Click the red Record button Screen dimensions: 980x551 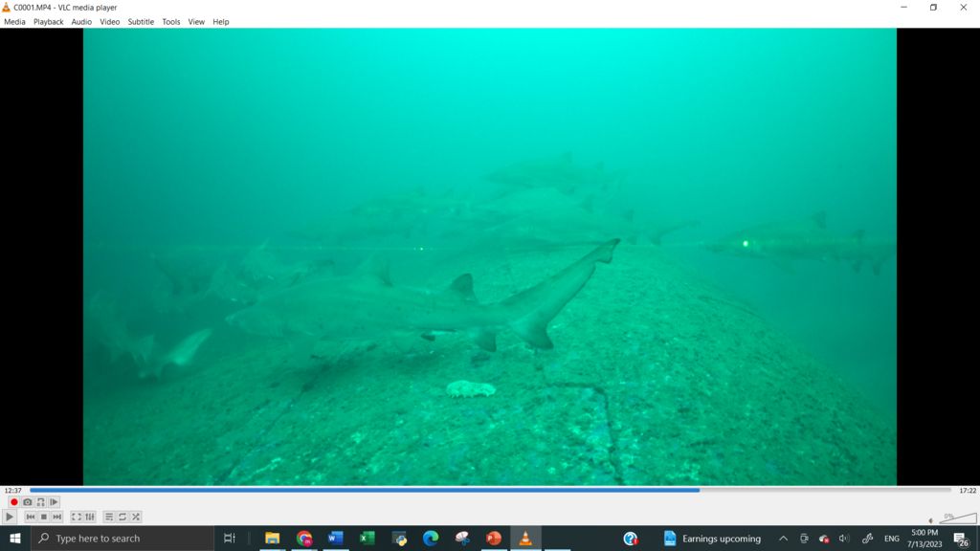14,502
